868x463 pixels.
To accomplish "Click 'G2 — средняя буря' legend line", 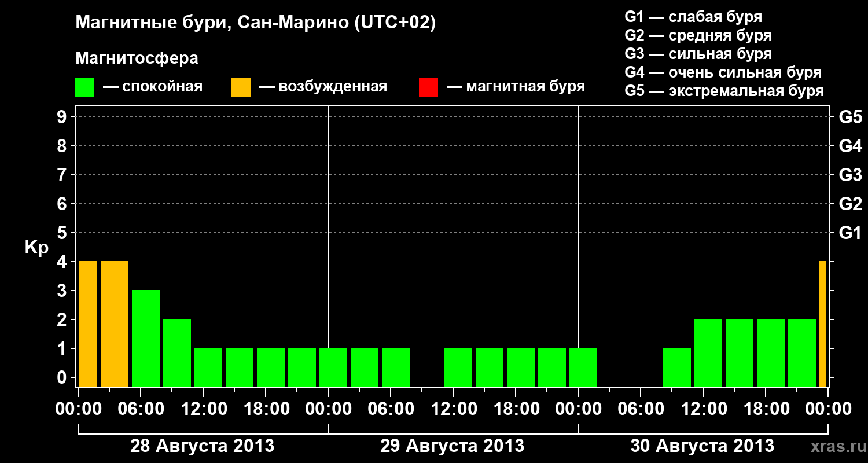I will 698,35.
